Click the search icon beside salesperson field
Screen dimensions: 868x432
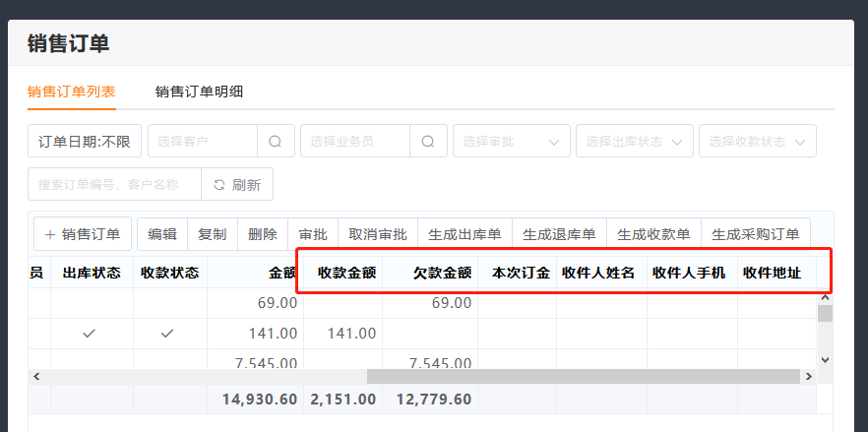tap(428, 141)
